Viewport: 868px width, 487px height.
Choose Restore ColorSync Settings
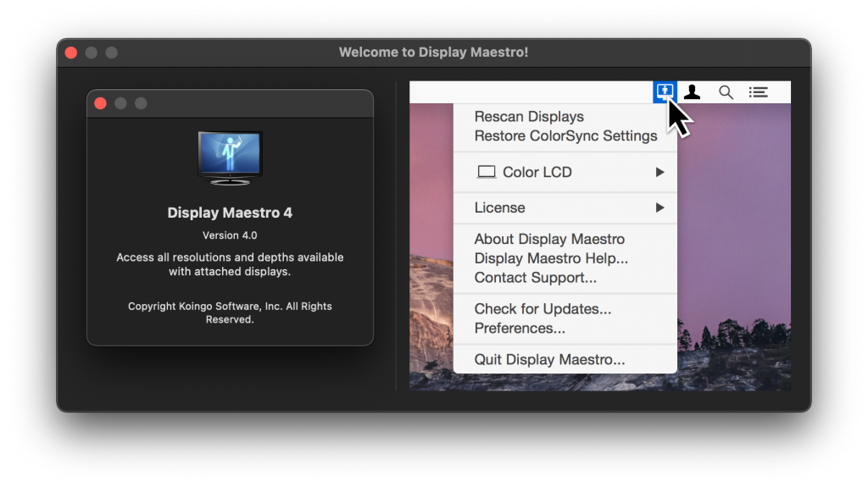click(565, 136)
